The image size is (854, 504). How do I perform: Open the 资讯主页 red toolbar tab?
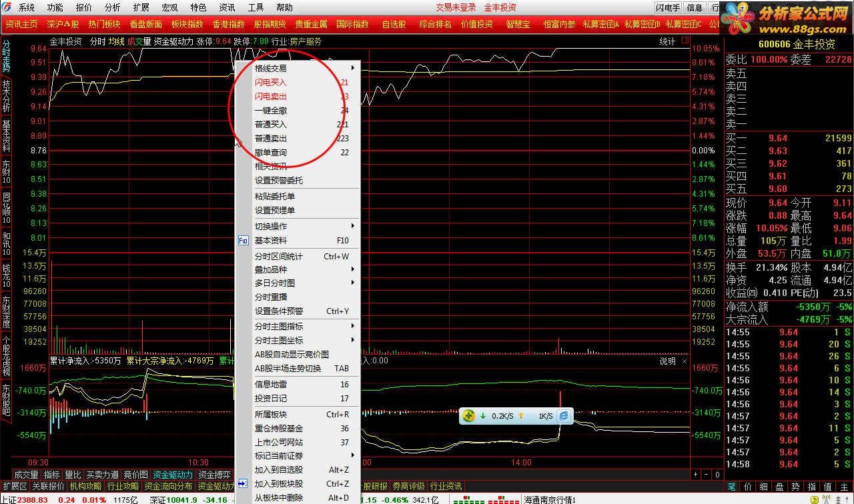point(21,24)
